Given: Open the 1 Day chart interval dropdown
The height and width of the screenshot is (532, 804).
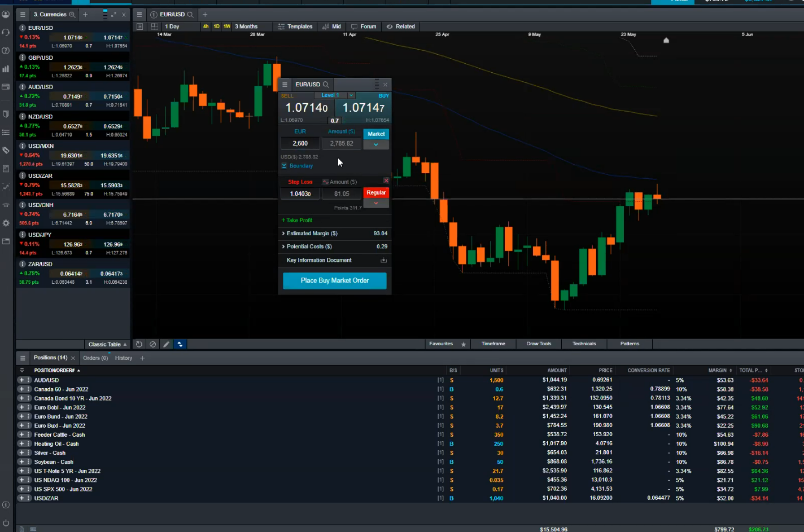Looking at the screenshot, I should point(181,27).
